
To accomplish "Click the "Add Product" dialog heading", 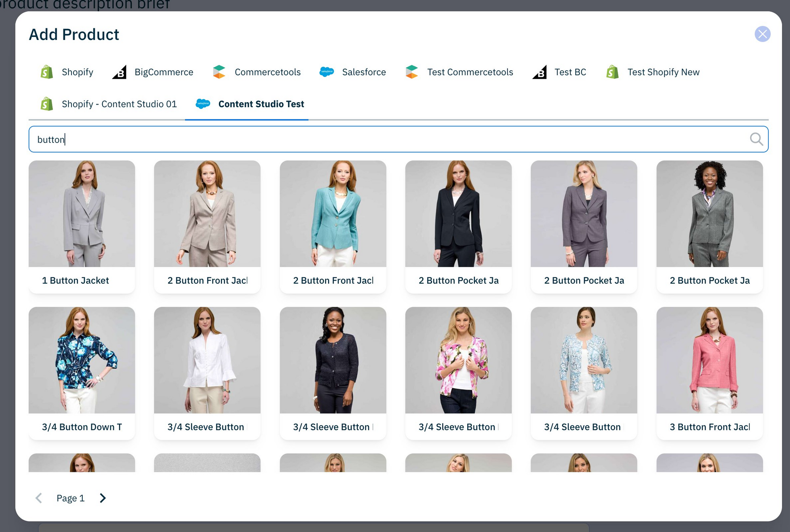I will 74,34.
